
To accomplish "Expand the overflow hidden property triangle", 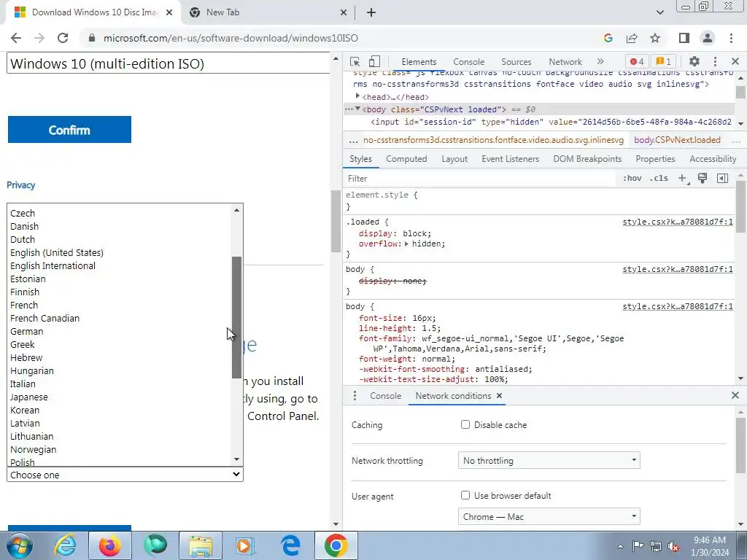I will pos(406,244).
